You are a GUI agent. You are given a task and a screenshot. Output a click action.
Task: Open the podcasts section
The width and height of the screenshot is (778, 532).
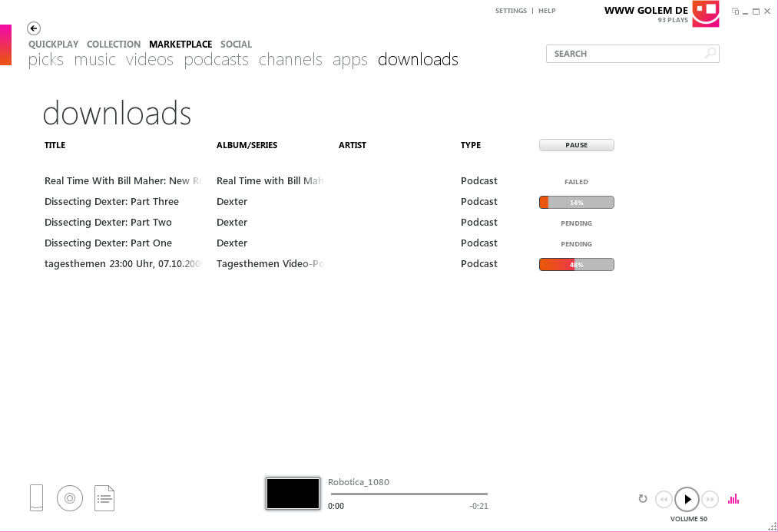(x=216, y=59)
